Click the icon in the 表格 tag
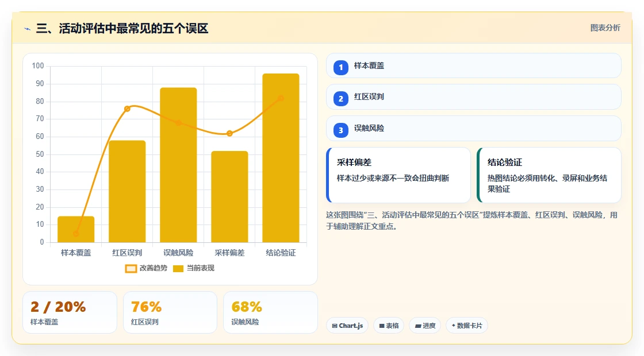The image size is (644, 356). 382,326
